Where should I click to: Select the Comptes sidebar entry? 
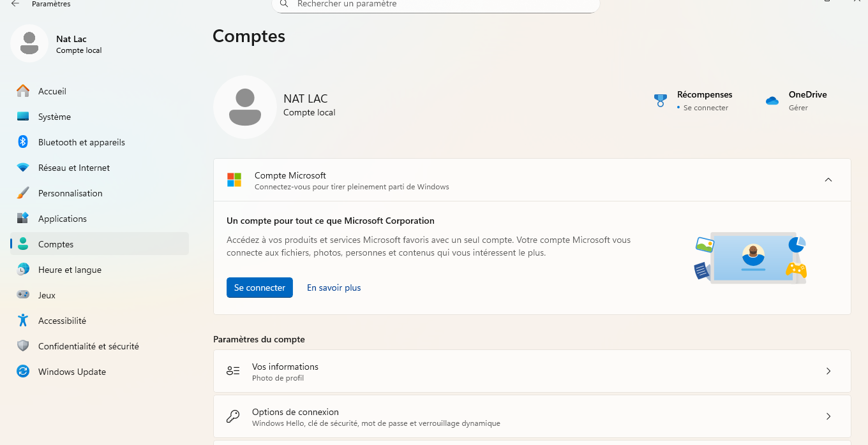click(100, 244)
